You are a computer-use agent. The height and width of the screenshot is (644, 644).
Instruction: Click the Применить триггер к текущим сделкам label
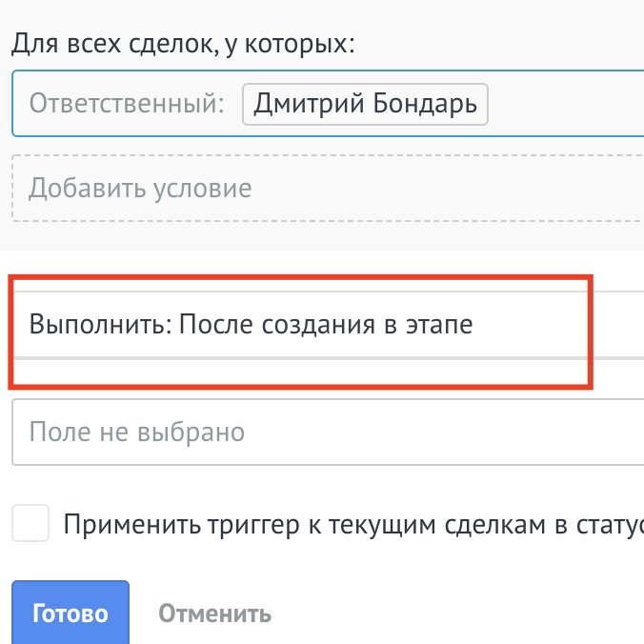(x=353, y=525)
